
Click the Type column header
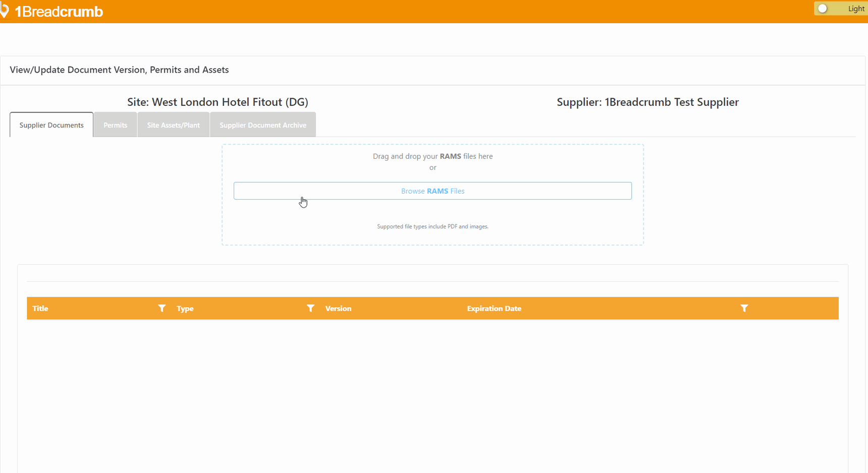point(185,308)
